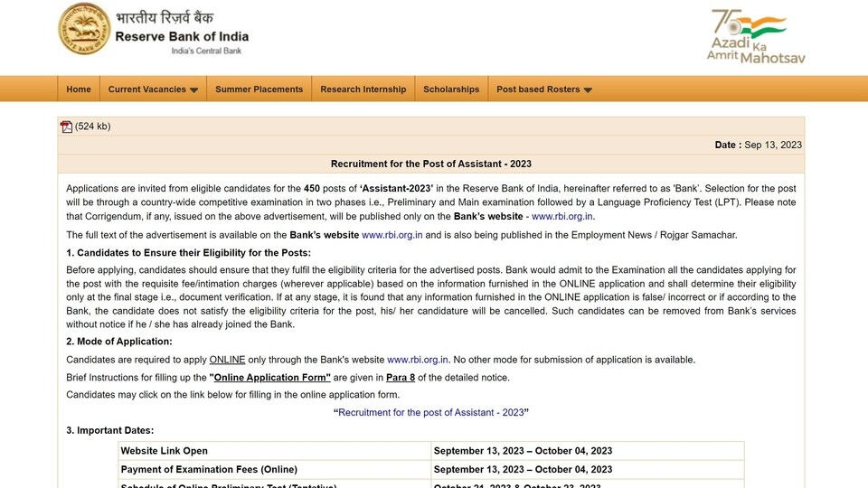
Task: Click the underlined Online Application Form text
Action: 272,378
